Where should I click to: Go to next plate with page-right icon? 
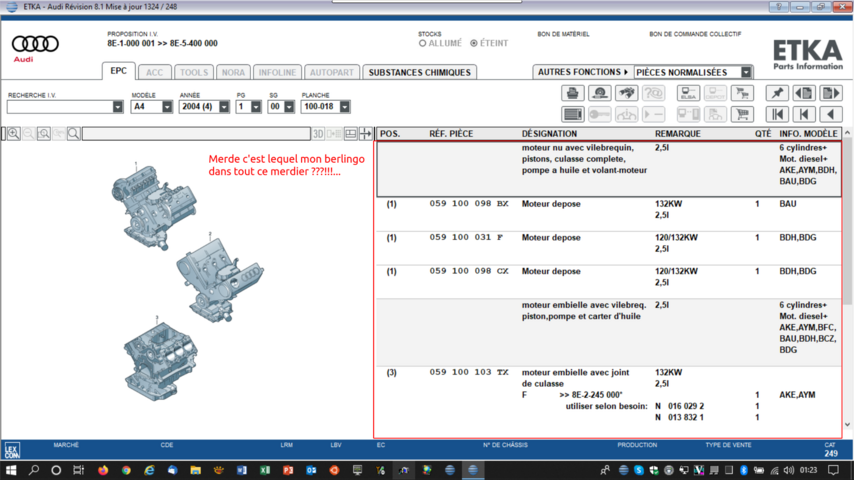pyautogui.click(x=831, y=93)
